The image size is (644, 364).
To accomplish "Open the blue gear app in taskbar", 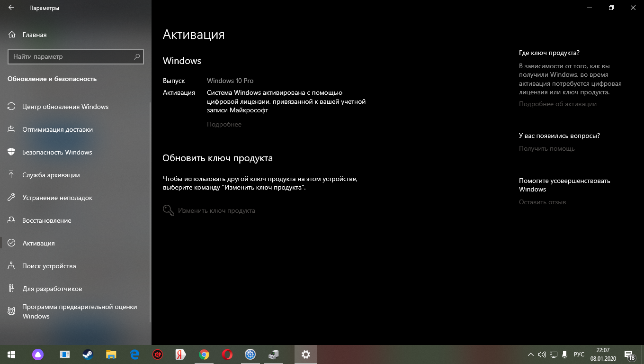I will (250, 355).
